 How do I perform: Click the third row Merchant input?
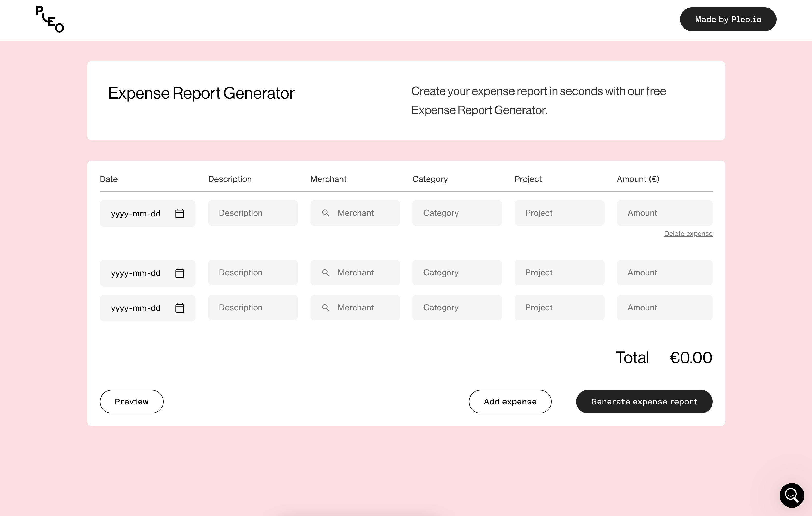point(355,308)
